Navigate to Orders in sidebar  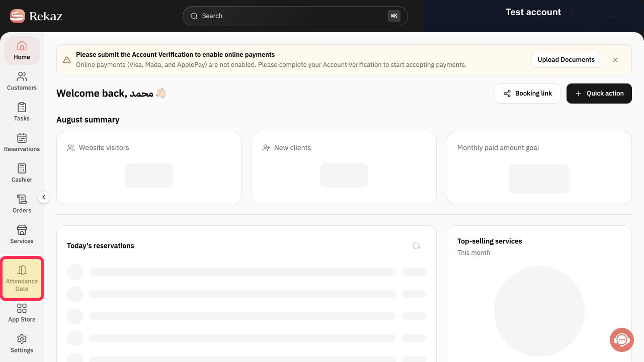click(22, 204)
